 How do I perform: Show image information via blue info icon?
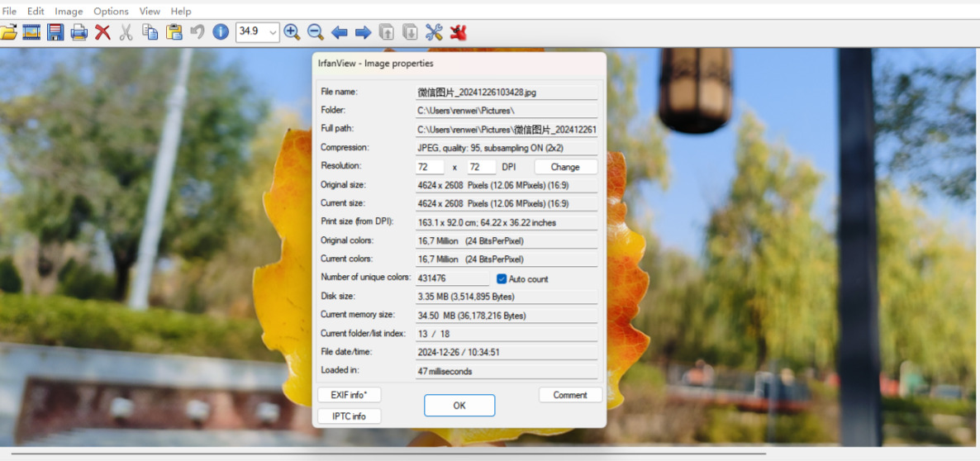point(221,32)
